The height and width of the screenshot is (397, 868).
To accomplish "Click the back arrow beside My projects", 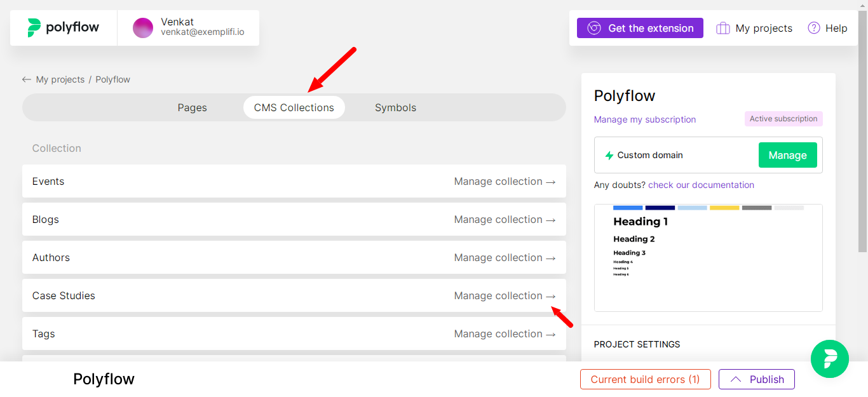I will (26, 79).
